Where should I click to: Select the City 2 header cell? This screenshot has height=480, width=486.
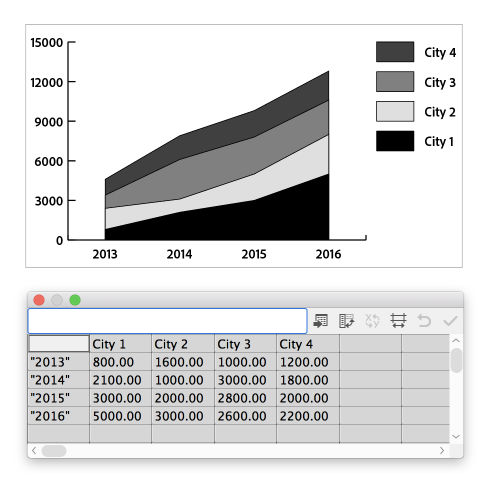pos(183,344)
